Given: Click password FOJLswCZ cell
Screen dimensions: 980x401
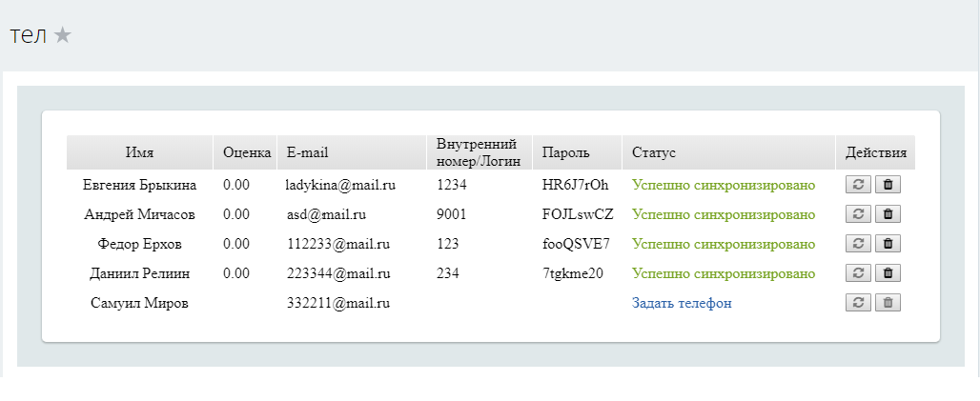Looking at the screenshot, I should [578, 214].
